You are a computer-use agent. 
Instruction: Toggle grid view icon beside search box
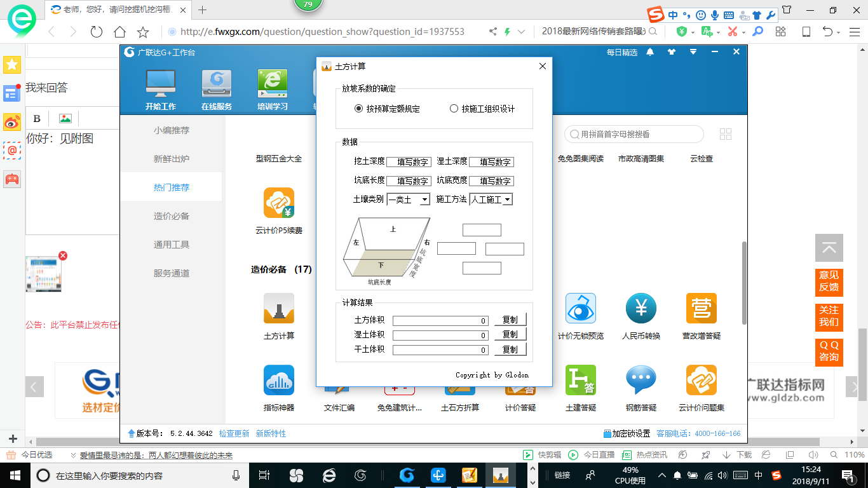pos(726,134)
